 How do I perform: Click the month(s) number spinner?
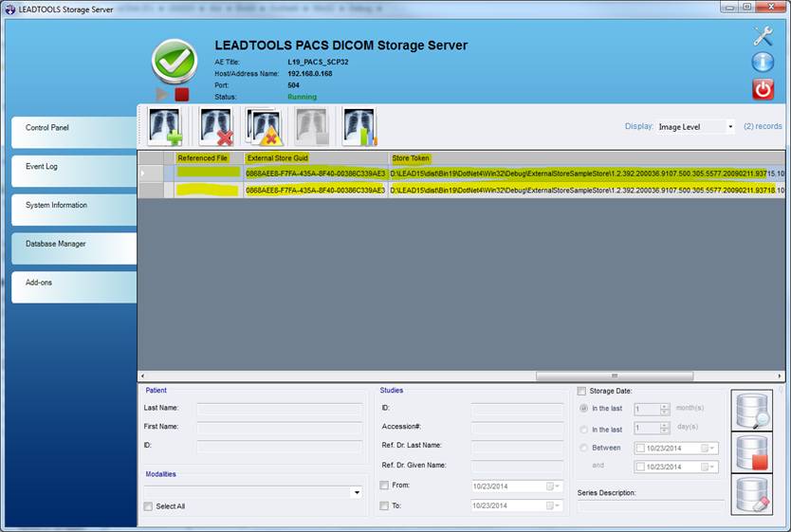pyautogui.click(x=652, y=409)
